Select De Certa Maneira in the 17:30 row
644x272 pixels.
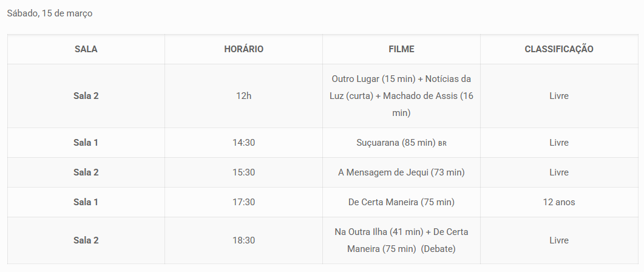coord(401,202)
